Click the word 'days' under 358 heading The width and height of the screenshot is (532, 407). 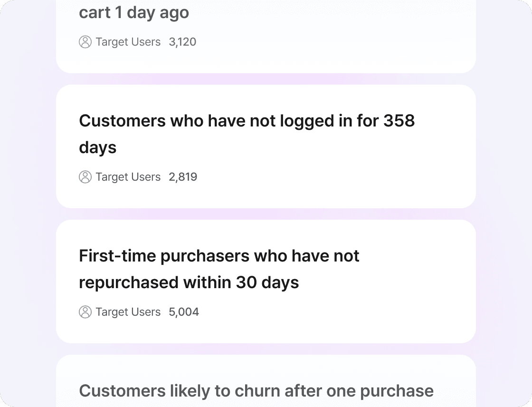click(98, 148)
